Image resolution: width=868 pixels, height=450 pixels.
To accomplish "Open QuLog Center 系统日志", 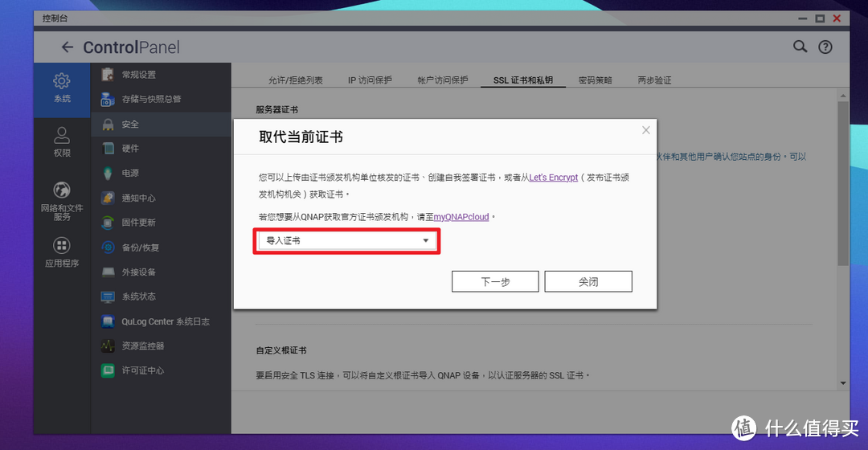I will [x=165, y=321].
